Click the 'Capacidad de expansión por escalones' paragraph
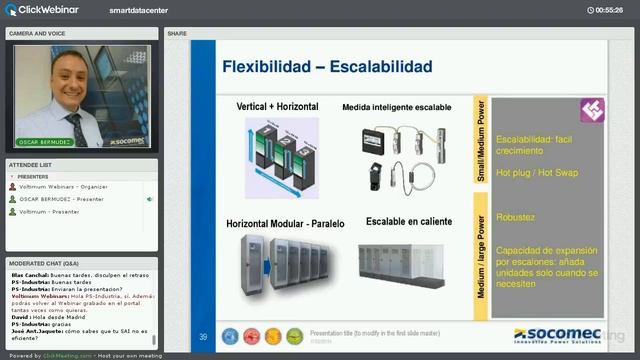The height and width of the screenshot is (360, 640). click(x=547, y=267)
